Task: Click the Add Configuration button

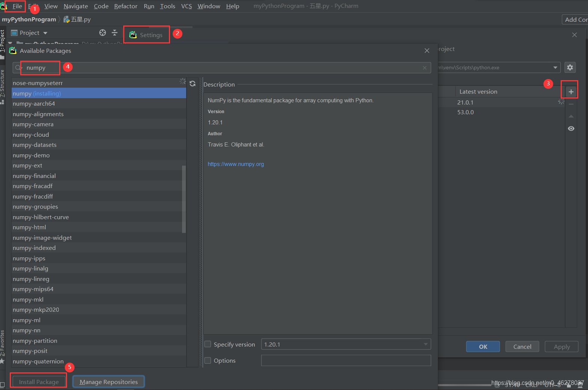Action: pyautogui.click(x=575, y=19)
